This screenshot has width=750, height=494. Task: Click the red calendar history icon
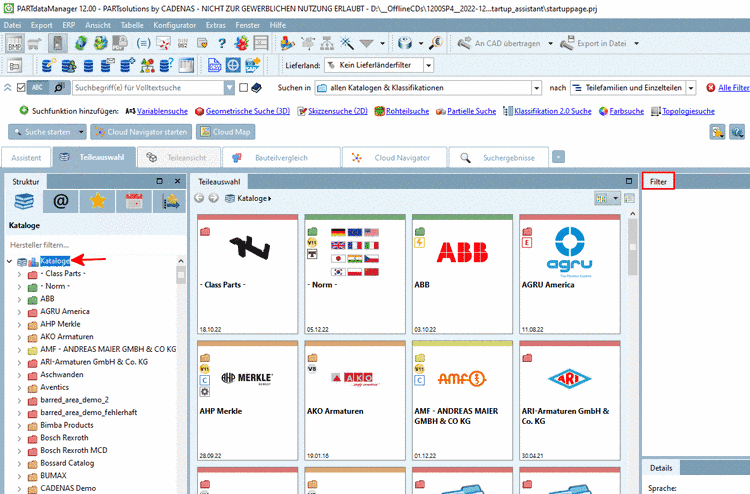[x=134, y=201]
